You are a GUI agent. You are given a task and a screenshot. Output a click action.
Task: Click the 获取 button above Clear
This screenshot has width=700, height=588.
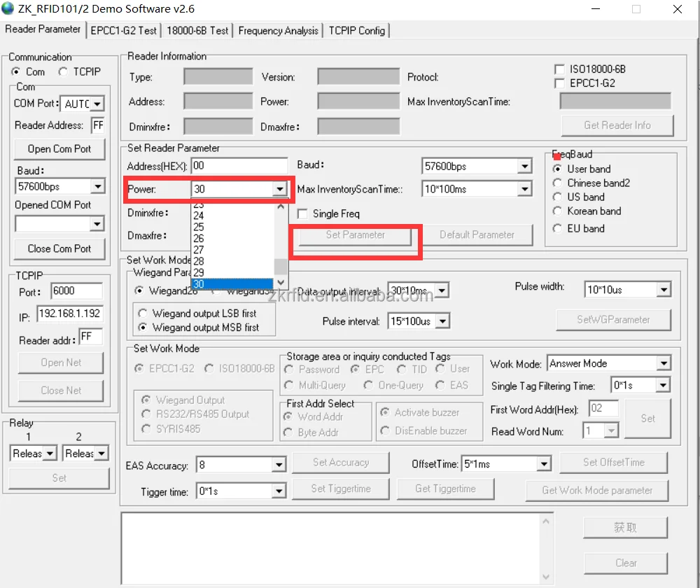pos(625,528)
